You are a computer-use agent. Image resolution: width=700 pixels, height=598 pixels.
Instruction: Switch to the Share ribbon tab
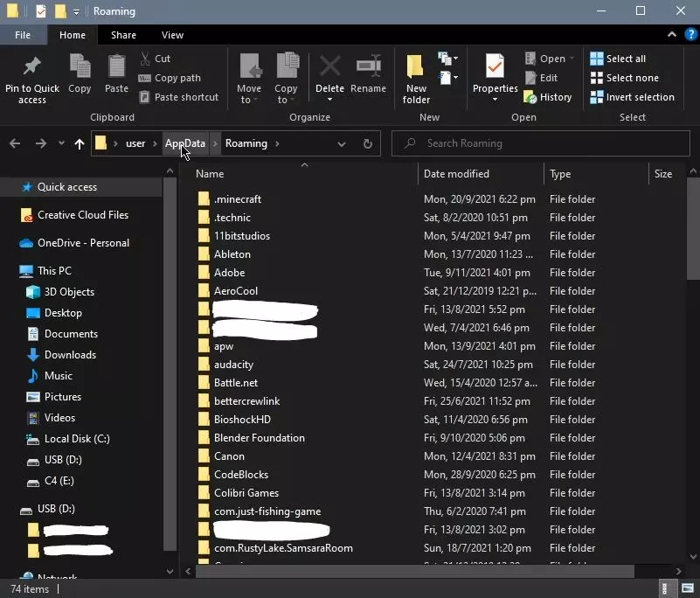coord(124,35)
